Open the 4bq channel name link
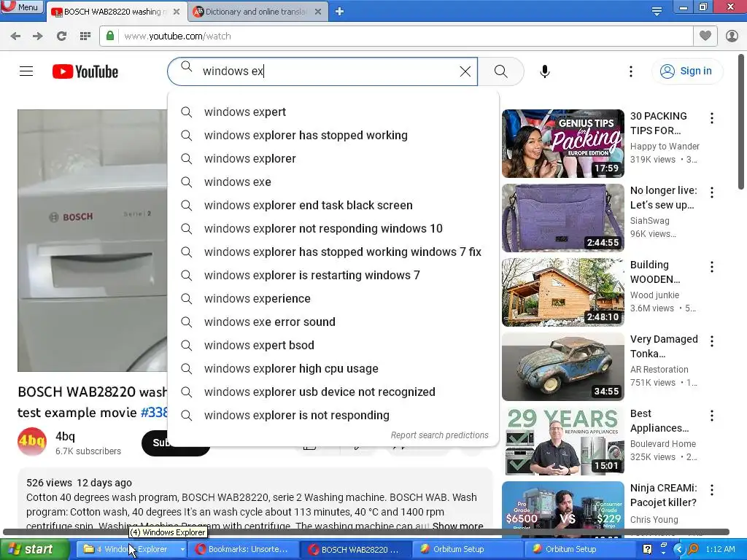This screenshot has width=747, height=560. 65,436
